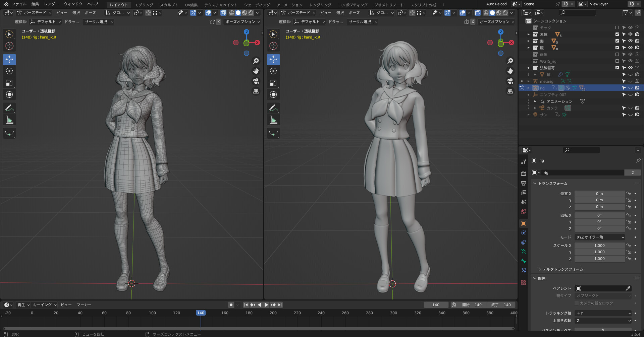Viewport: 644px width, 337px height.
Task: Jump to the next keyframe
Action: point(273,305)
